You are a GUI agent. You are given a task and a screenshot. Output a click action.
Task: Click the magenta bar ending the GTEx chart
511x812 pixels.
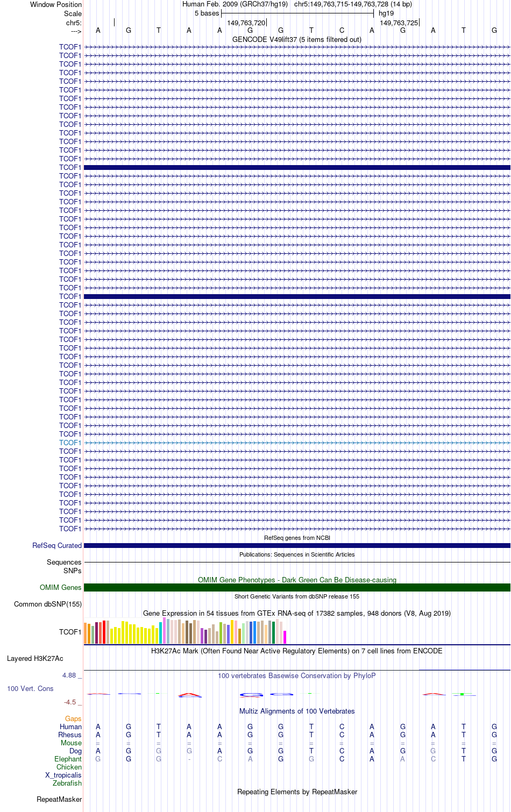point(285,637)
